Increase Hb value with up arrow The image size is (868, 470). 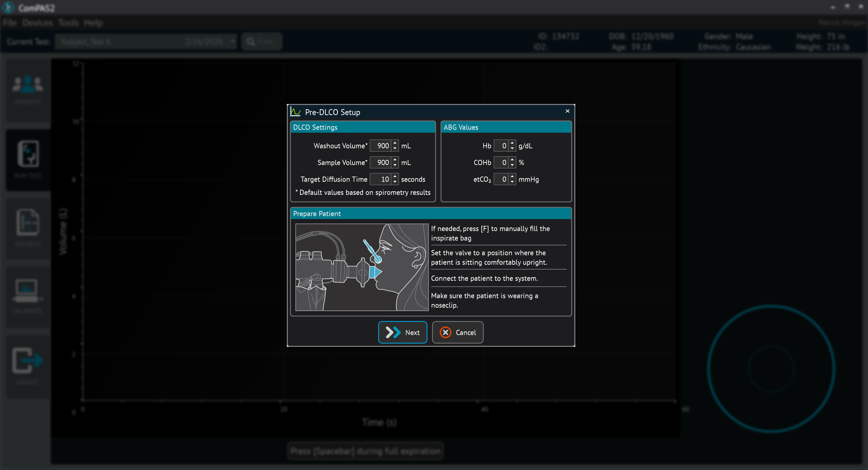point(512,143)
